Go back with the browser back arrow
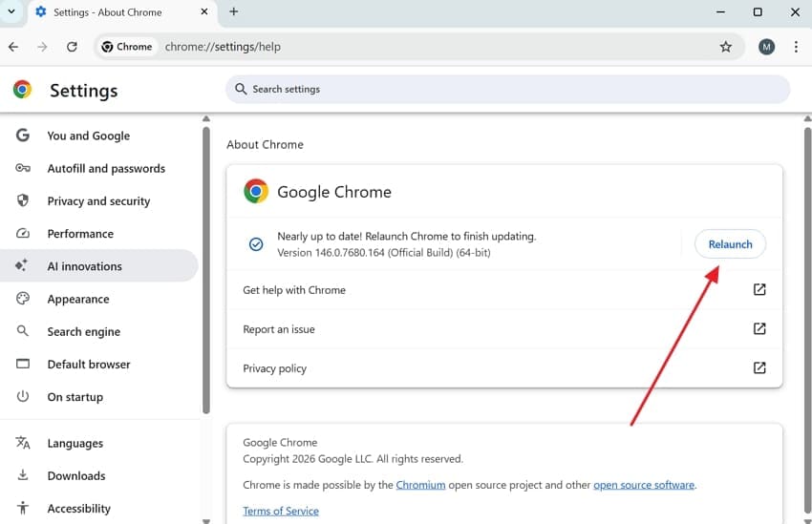The width and height of the screenshot is (812, 524). coord(13,47)
